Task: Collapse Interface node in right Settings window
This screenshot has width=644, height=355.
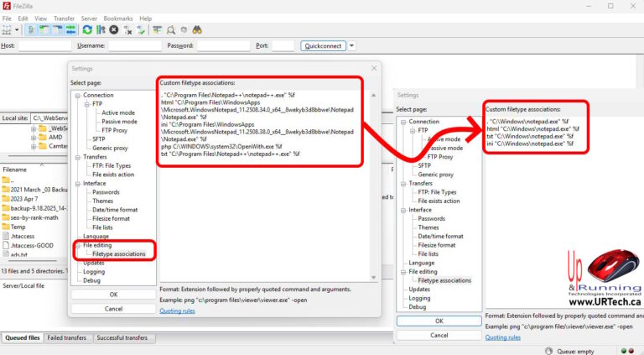Action: click(403, 211)
